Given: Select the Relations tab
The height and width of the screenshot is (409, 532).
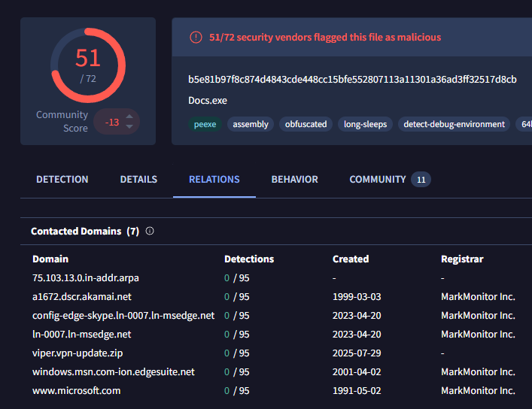Looking at the screenshot, I should coord(214,180).
